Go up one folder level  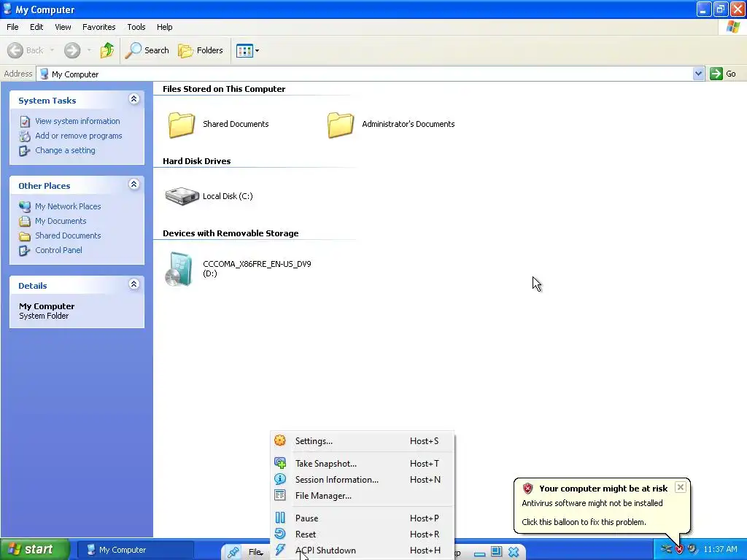click(107, 50)
